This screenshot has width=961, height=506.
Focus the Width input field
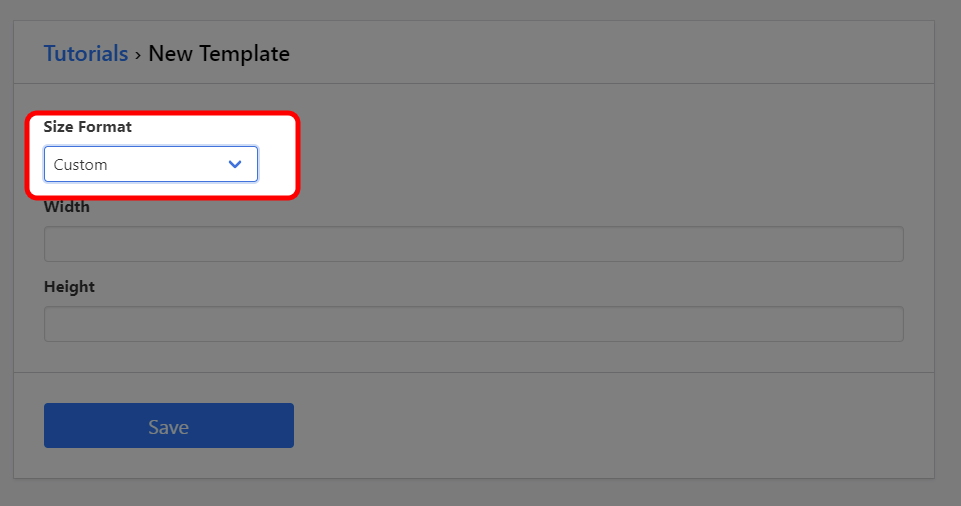(x=473, y=244)
